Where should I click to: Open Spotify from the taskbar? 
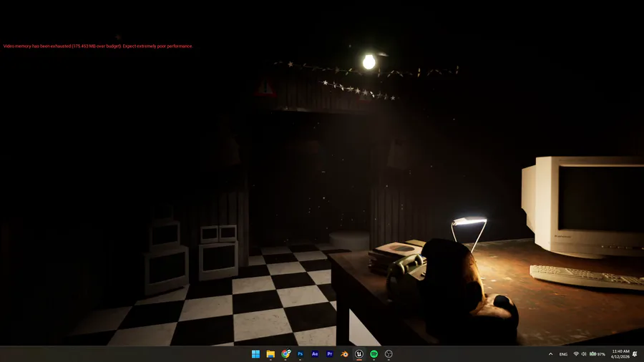pos(374,354)
